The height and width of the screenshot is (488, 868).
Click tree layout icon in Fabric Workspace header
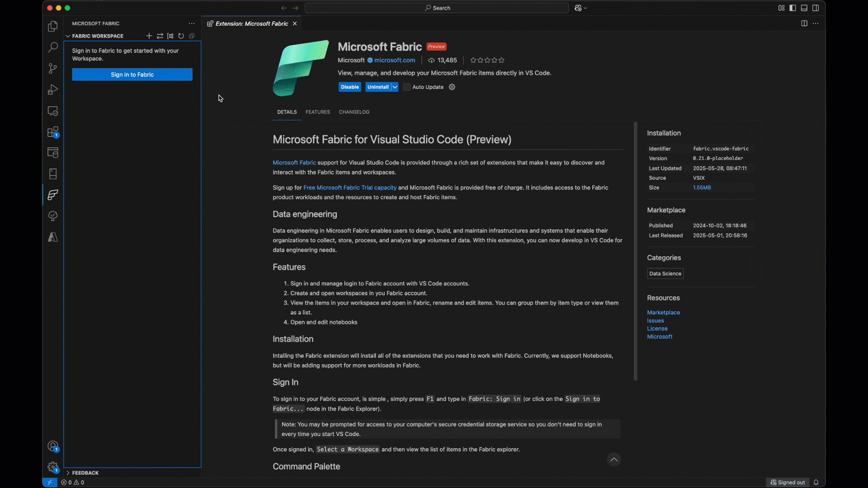(170, 36)
